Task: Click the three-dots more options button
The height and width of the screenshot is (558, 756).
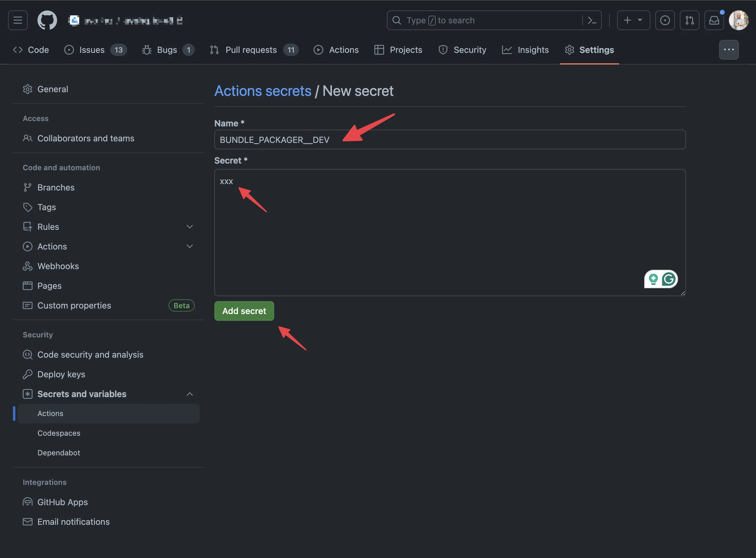Action: 729,50
